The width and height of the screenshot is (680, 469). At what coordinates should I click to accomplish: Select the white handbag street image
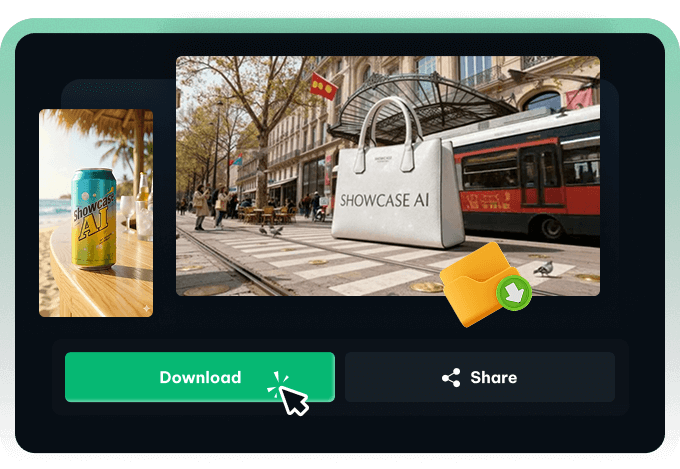point(387,175)
